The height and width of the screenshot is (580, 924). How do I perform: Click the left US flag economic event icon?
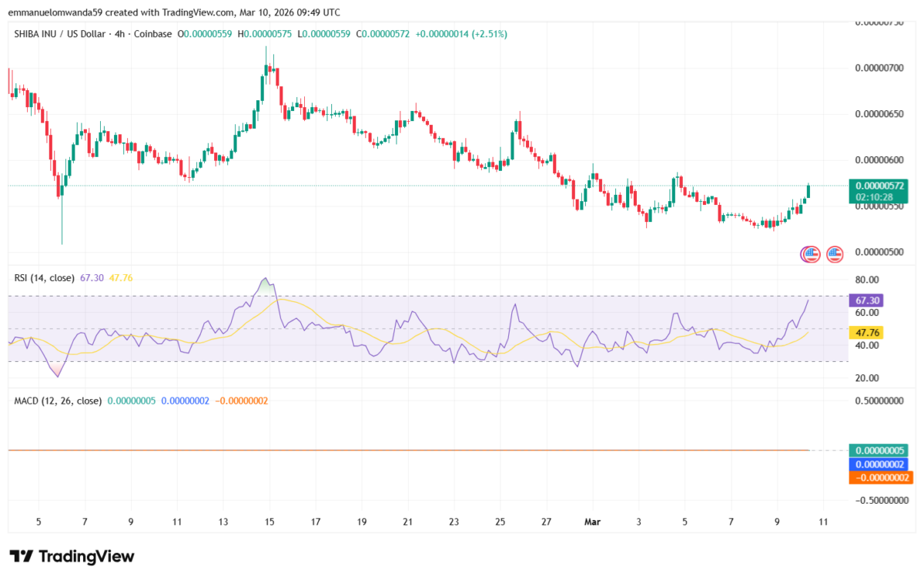[x=811, y=254]
